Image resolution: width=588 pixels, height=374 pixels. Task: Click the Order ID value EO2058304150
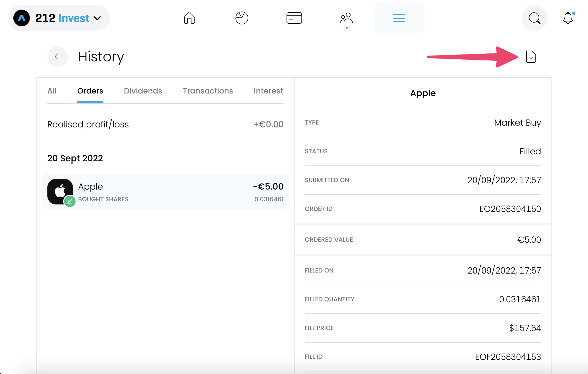coord(510,209)
